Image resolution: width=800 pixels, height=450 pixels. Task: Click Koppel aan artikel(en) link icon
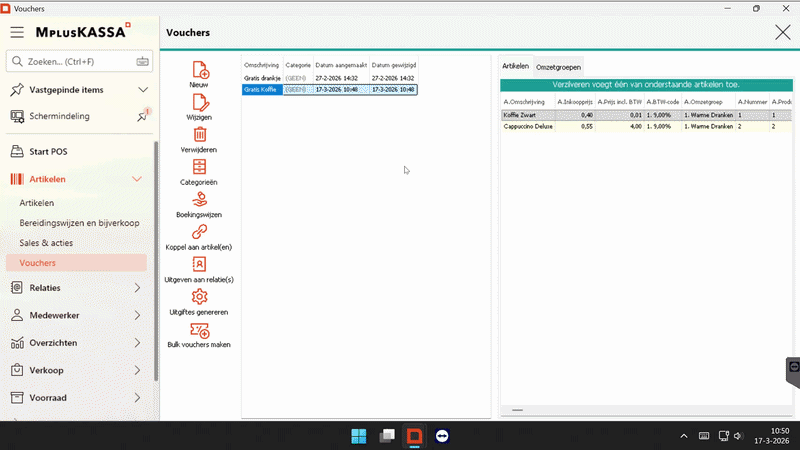(x=199, y=232)
